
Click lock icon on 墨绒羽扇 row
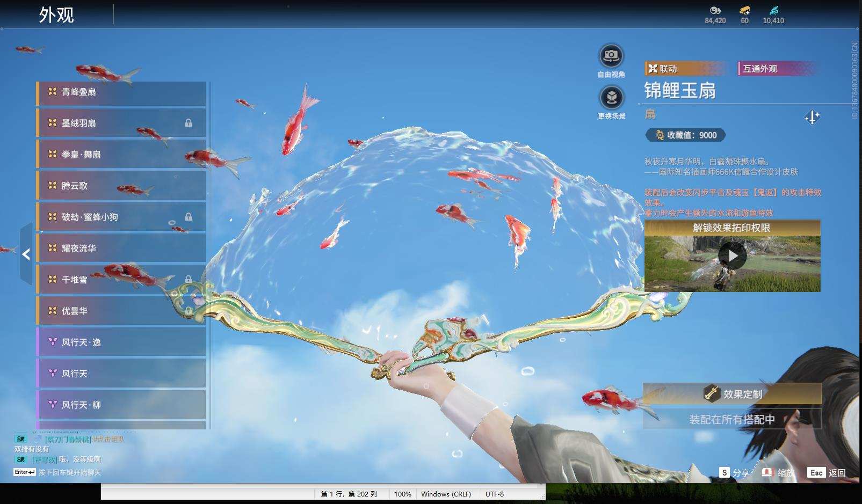pos(189,123)
